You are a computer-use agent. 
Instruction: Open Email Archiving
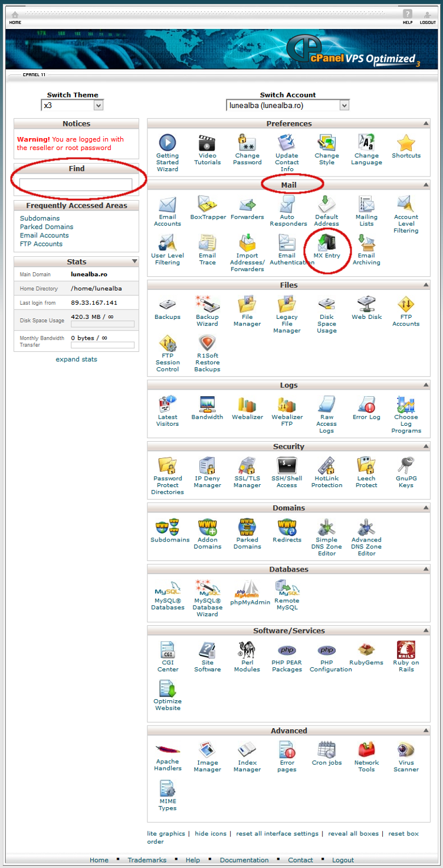click(366, 250)
